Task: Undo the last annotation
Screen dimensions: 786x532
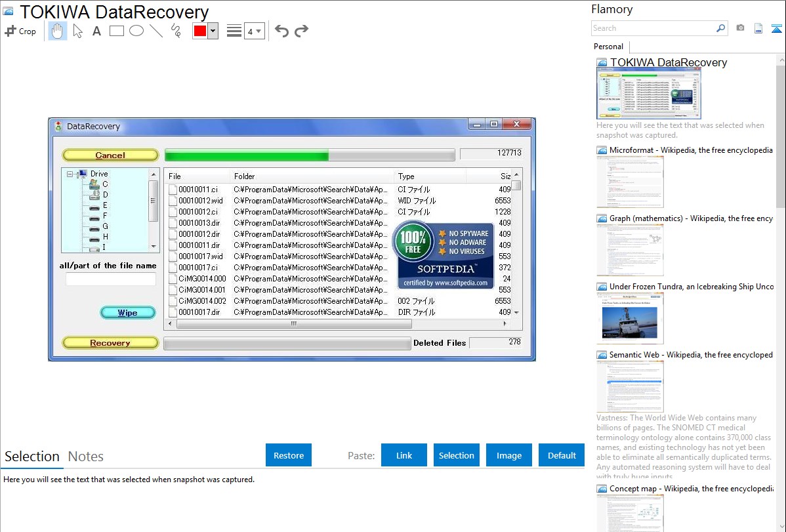Action: (x=281, y=31)
